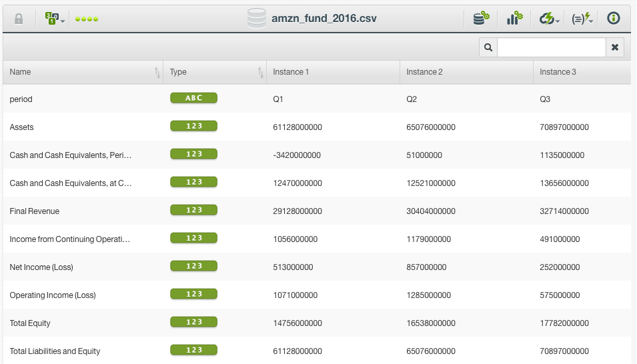This screenshot has width=637, height=364.
Task: Click the bar chart create dataset icon
Action: pos(514,19)
